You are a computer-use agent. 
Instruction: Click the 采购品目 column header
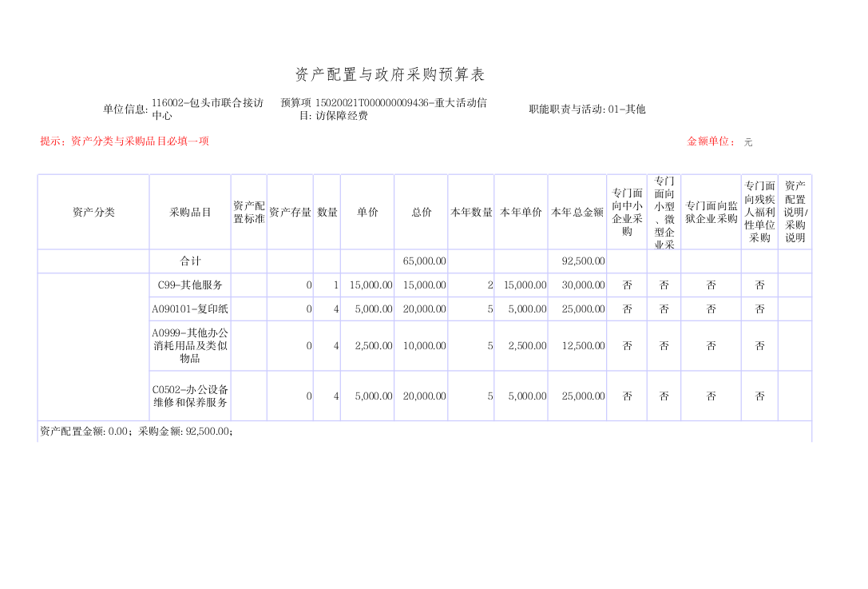point(190,212)
